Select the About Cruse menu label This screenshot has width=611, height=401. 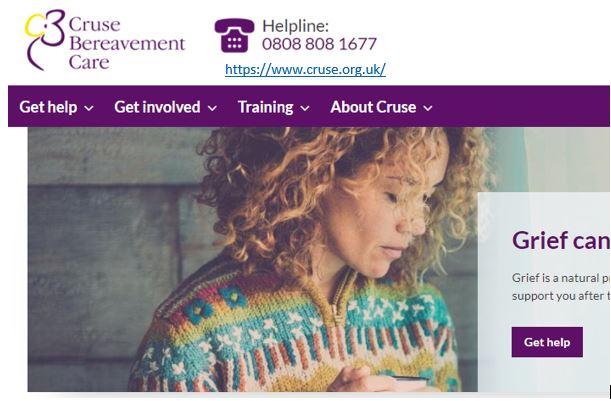tap(373, 107)
